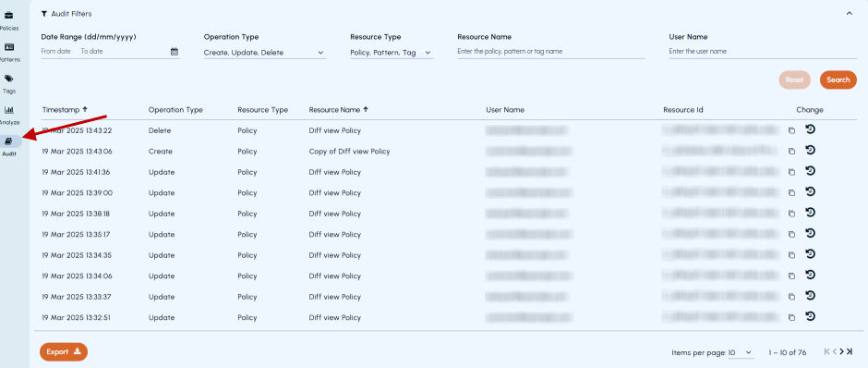Go to the next page

click(842, 351)
